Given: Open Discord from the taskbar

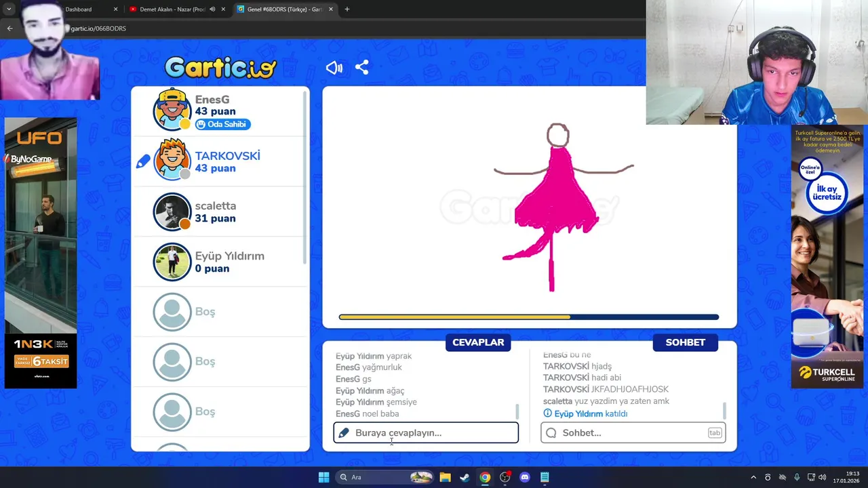Looking at the screenshot, I should 524,477.
